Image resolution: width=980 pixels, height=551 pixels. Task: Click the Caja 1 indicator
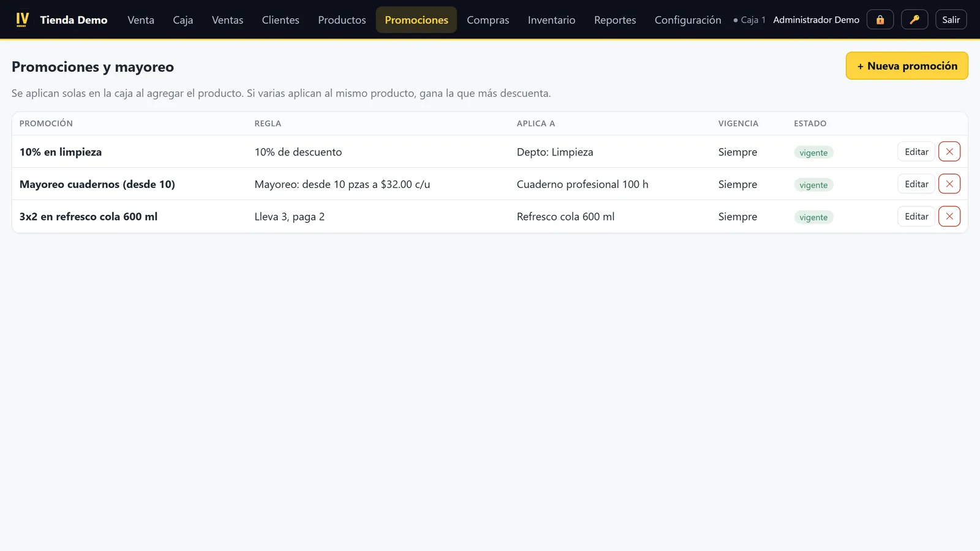[750, 20]
